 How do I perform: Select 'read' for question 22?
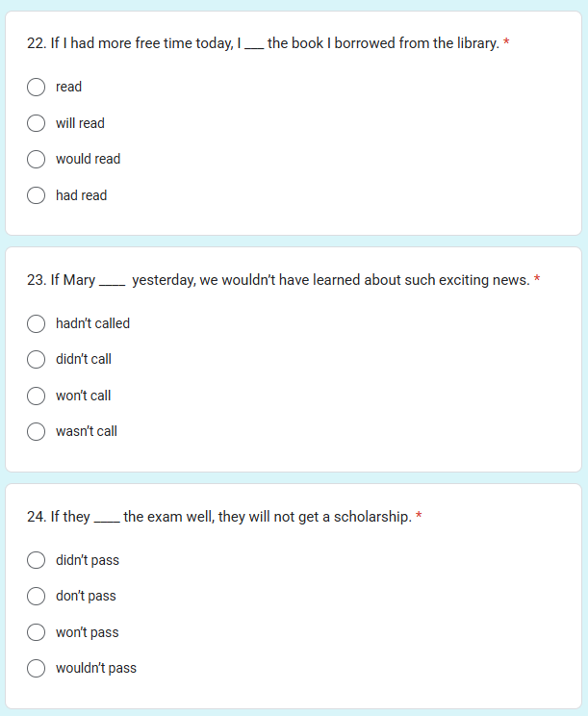tap(36, 88)
